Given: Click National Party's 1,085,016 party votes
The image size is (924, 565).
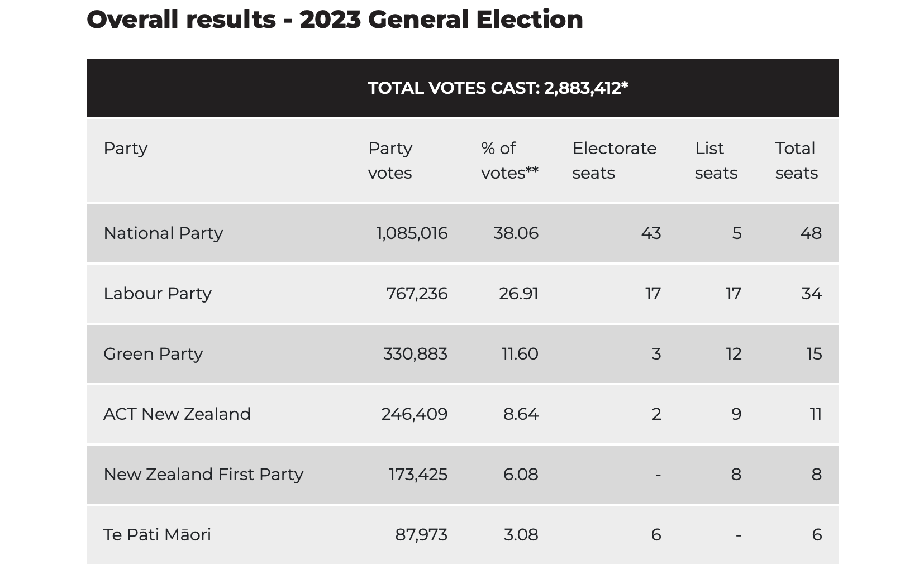Looking at the screenshot, I should [x=412, y=233].
